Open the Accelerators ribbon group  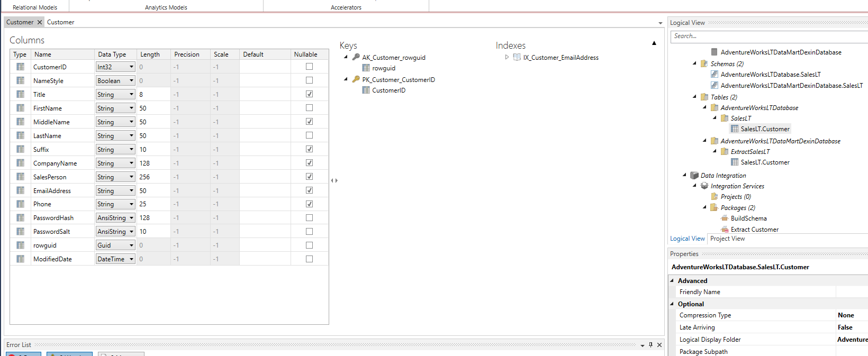pos(346,7)
